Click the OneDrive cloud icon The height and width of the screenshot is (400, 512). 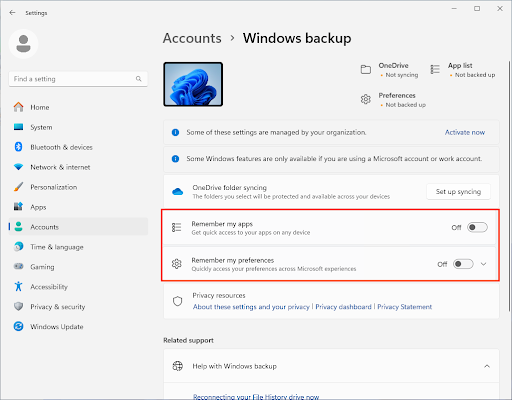177,192
